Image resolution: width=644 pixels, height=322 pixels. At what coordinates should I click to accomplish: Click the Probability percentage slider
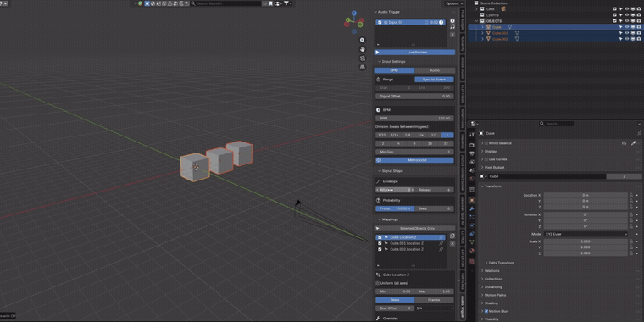[x=395, y=208]
